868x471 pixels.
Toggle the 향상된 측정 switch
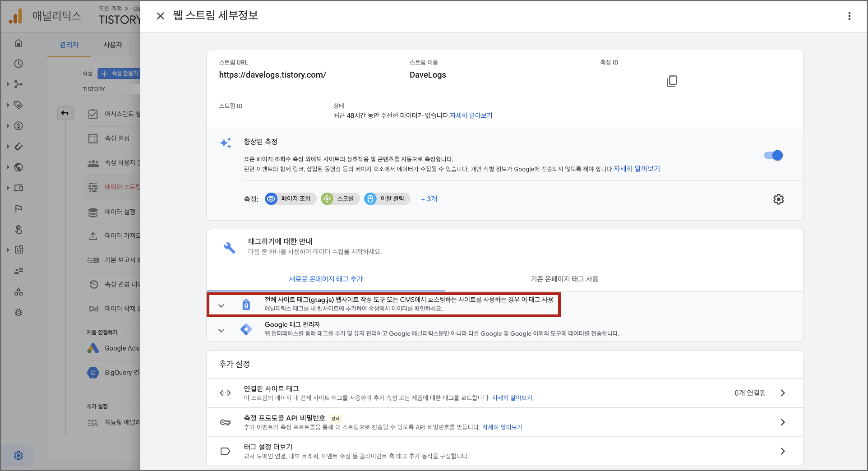tap(773, 155)
